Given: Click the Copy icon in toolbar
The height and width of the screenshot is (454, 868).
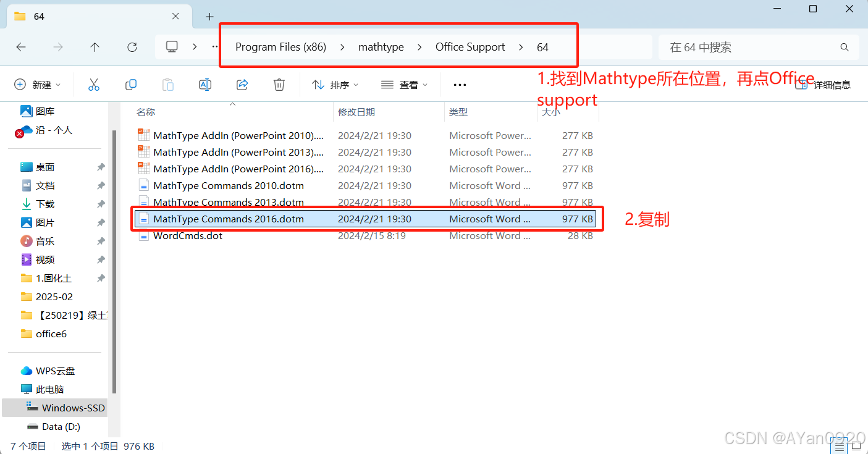Looking at the screenshot, I should click(x=131, y=85).
